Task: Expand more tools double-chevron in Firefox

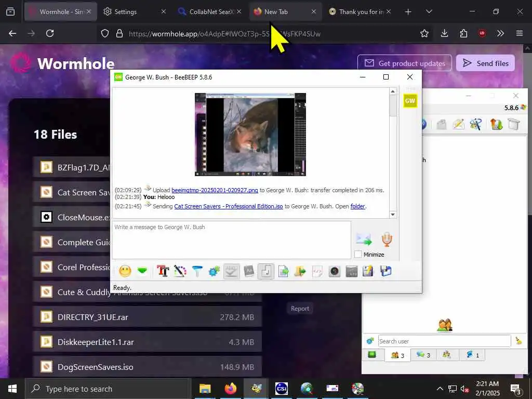Action: [x=500, y=33]
